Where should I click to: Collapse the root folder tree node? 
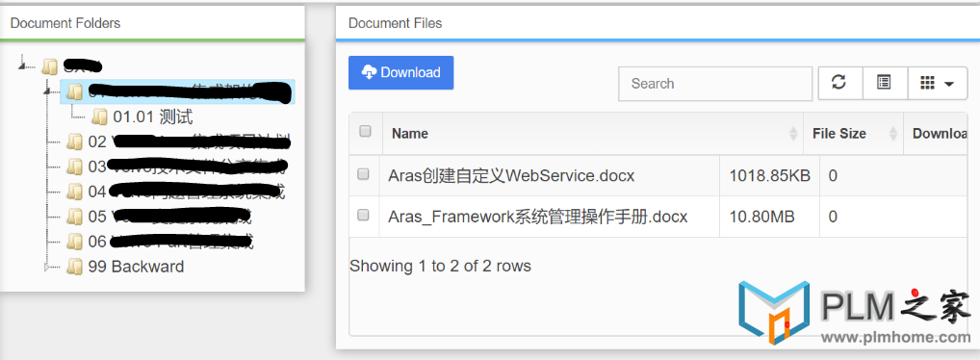coord(22,65)
